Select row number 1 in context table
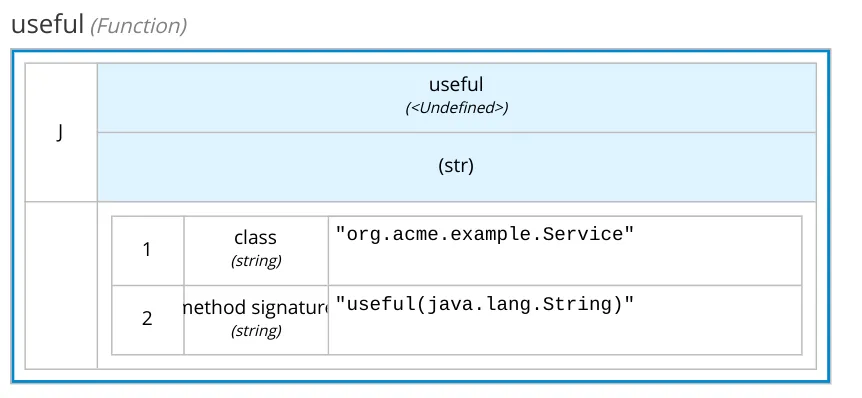 point(147,251)
